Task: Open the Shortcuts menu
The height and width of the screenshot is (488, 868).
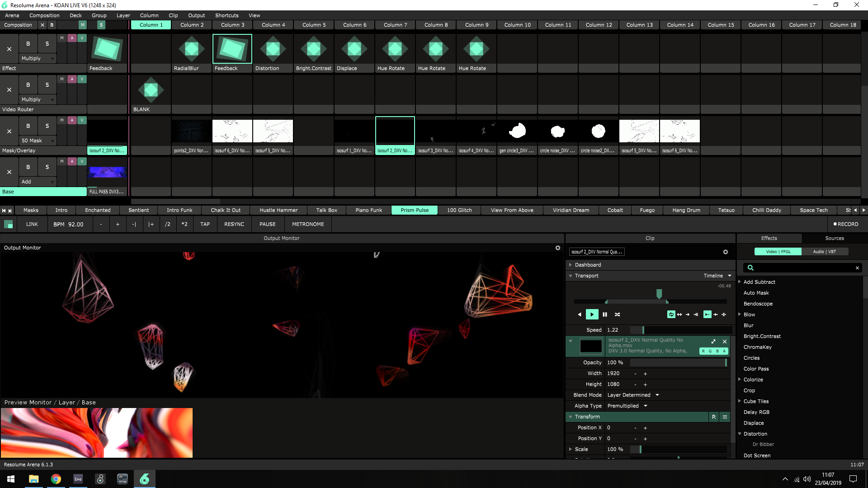Action: tap(226, 15)
